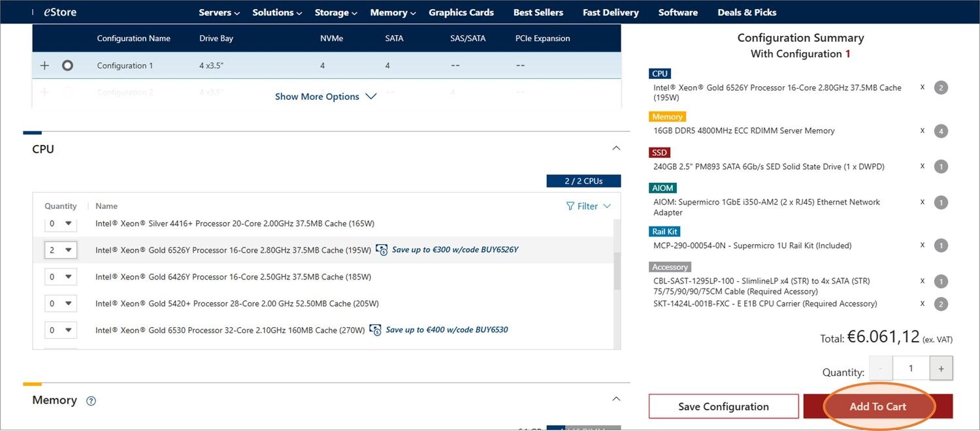Click the Configuration 1 row name
Viewport: 980px width, 431px height.
[125, 66]
